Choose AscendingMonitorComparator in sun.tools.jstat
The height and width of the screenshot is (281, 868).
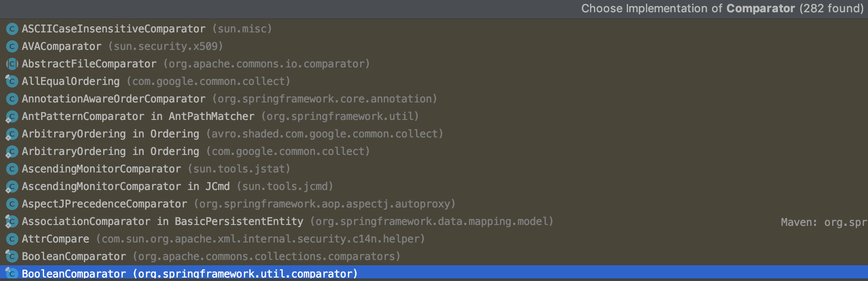point(434,169)
